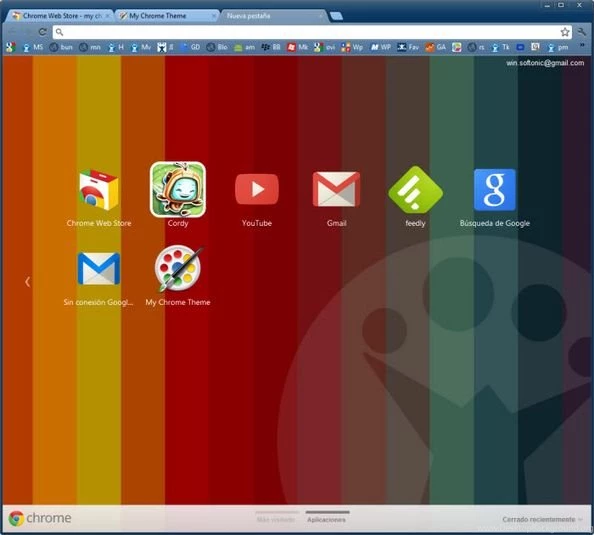Close the Chrome Web Store tab
Screen dimensions: 594x535
(x=108, y=16)
